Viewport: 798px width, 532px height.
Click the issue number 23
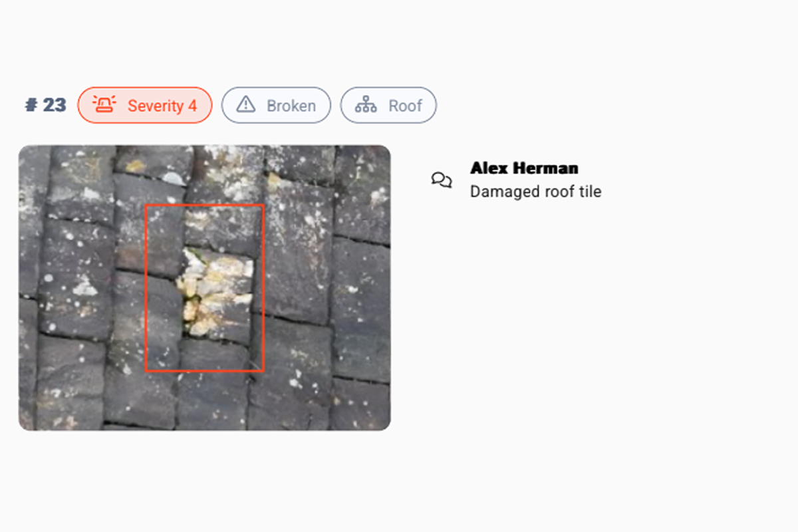pos(55,105)
